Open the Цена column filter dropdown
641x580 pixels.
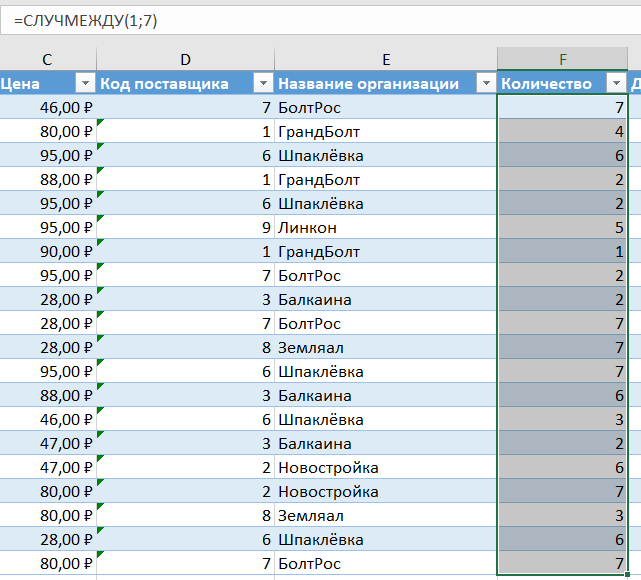tap(85, 84)
